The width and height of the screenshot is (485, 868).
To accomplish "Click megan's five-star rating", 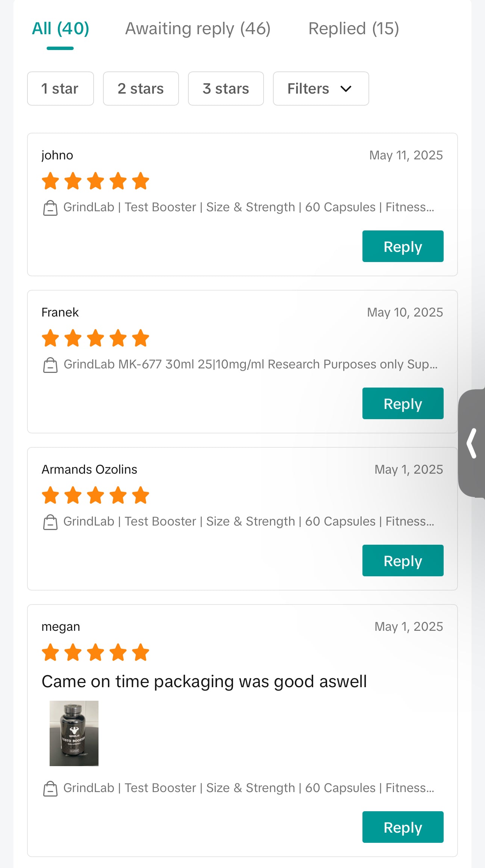I will click(x=95, y=652).
